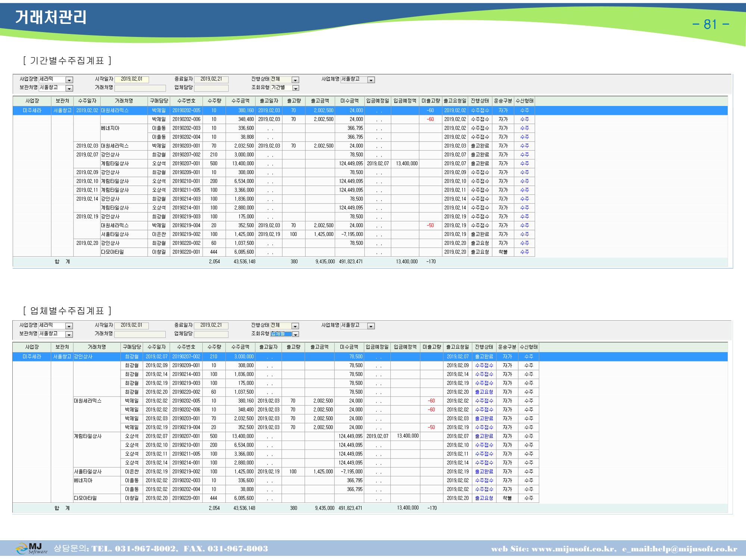
Task: Select order 20190211-005 in 업체별 table
Action: (186, 454)
